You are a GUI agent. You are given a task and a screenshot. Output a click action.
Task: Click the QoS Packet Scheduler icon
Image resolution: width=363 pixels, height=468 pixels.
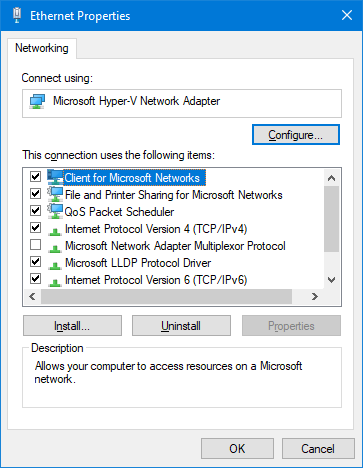point(55,211)
